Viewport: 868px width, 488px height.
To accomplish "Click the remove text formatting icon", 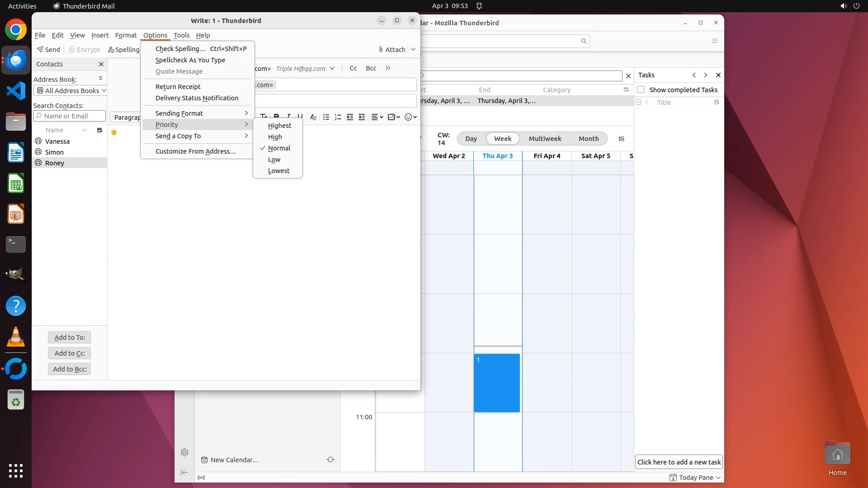I will 313,117.
